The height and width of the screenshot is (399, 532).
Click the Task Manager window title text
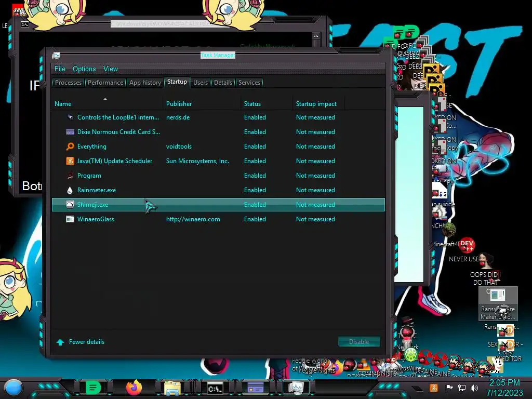tap(218, 55)
